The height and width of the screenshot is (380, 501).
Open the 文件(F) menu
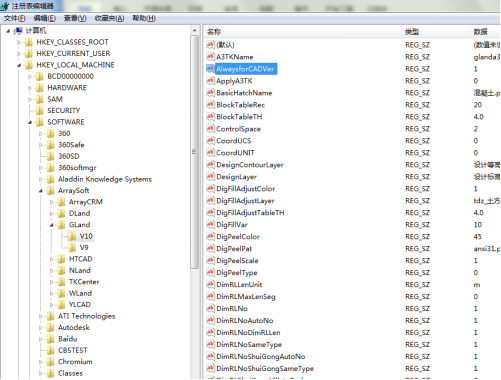[x=14, y=18]
